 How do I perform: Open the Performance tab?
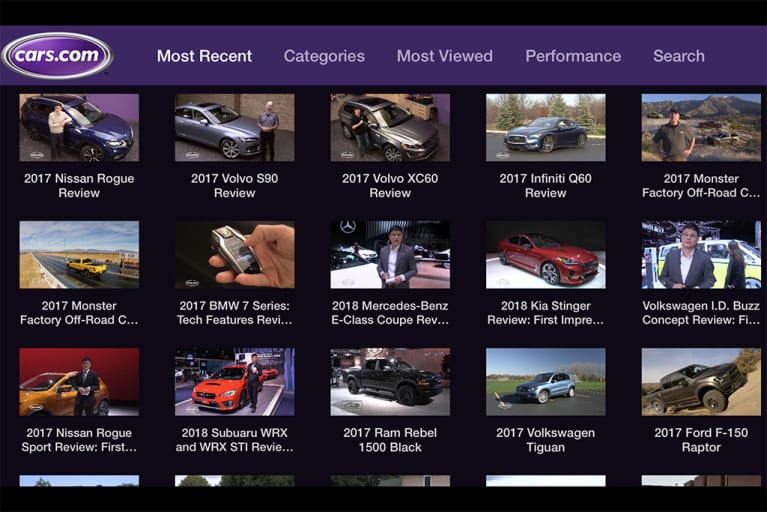pyautogui.click(x=573, y=56)
